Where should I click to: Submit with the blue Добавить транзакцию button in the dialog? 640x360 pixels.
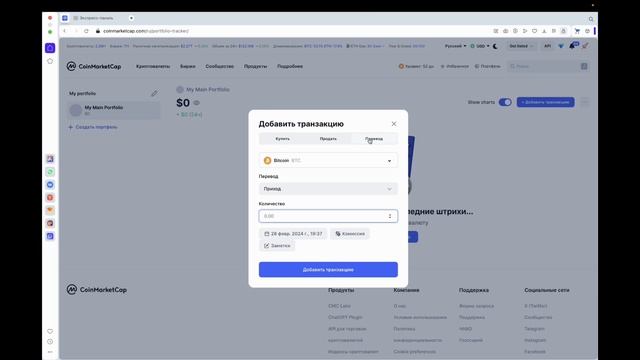pyautogui.click(x=328, y=269)
